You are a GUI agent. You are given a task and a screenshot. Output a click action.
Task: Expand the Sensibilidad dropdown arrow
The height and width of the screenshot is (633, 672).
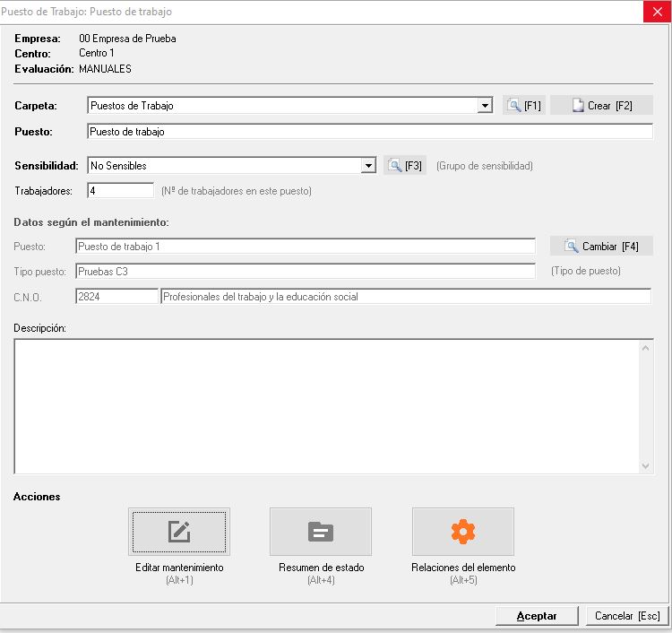(x=367, y=166)
